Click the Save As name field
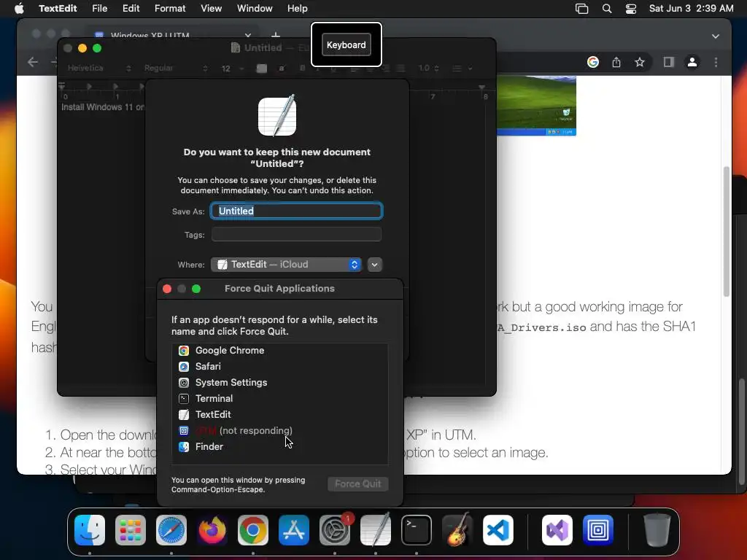This screenshot has width=747, height=560. (296, 211)
